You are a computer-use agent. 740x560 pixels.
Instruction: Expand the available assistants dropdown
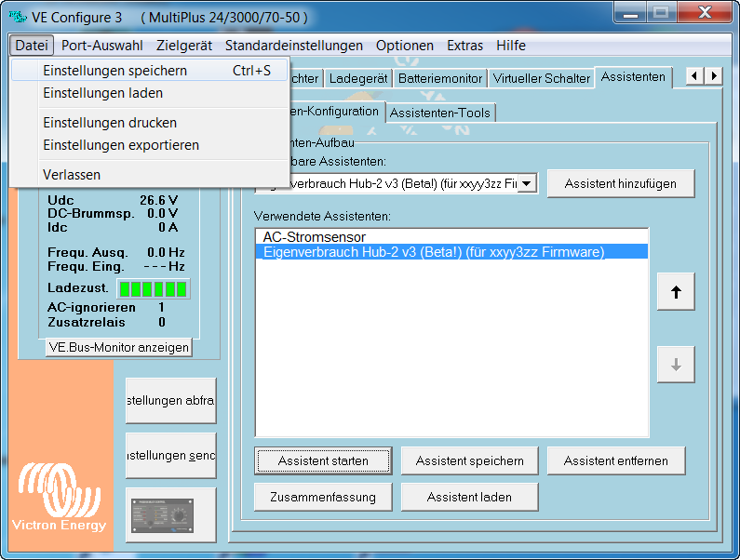point(527,184)
